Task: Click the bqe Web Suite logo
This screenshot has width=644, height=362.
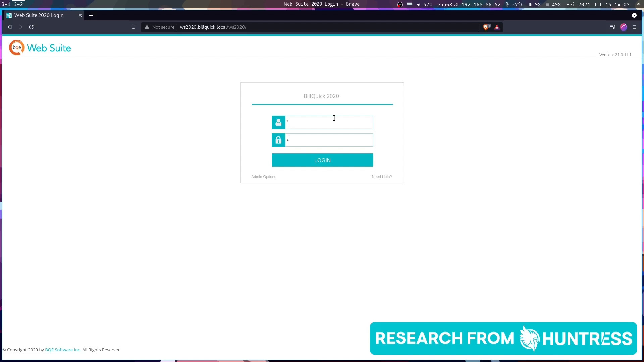Action: click(40, 48)
